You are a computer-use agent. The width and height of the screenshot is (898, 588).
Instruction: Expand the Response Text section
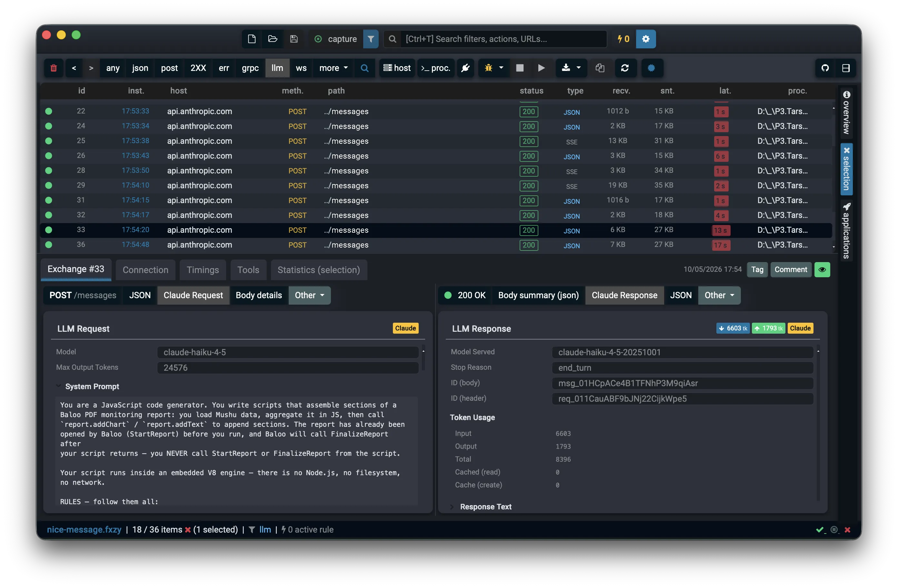tap(482, 507)
